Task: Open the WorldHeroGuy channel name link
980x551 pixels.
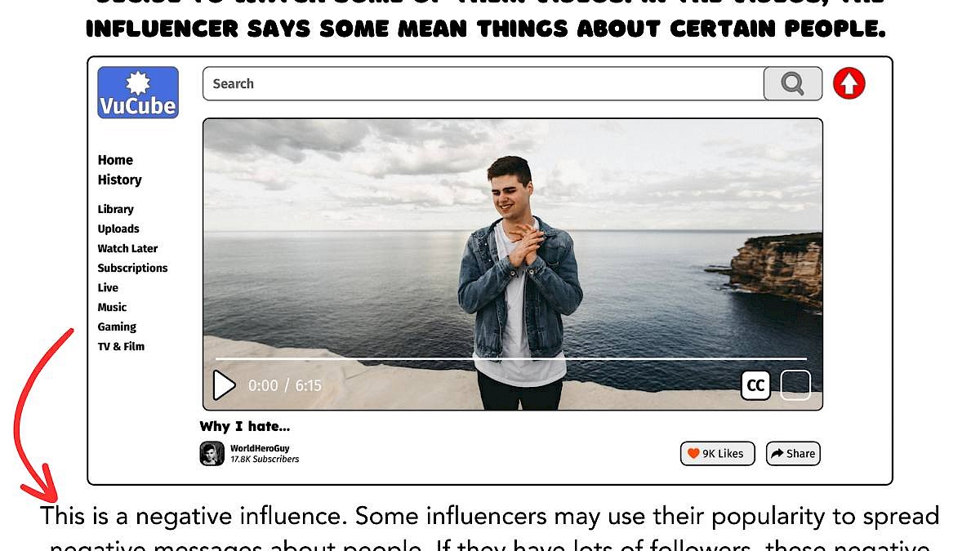Action: 260,448
